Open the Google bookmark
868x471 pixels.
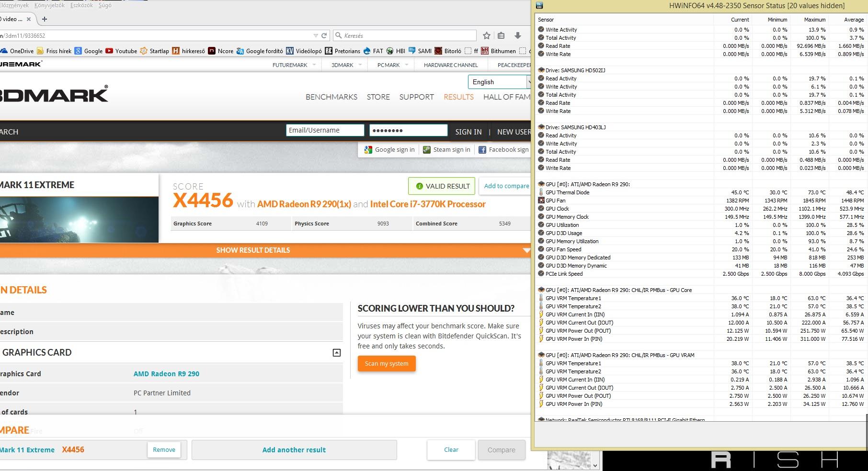tap(89, 51)
